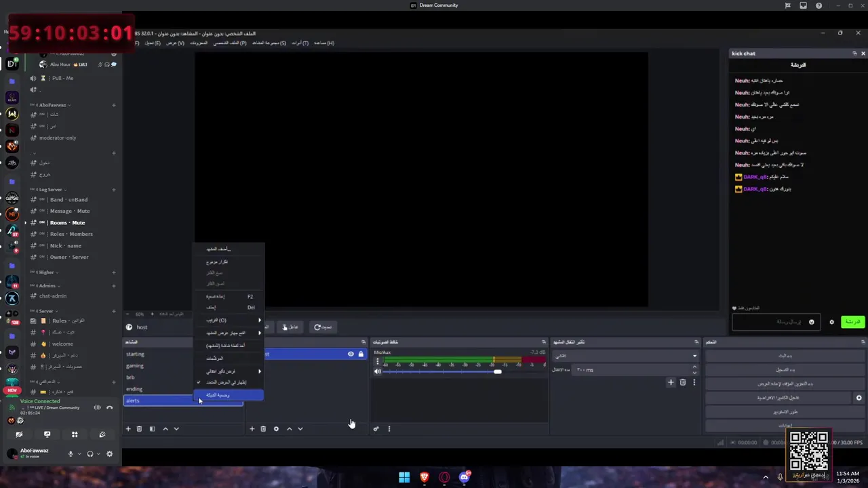Open transition properties three-dot menu
868x488 pixels.
click(694, 382)
